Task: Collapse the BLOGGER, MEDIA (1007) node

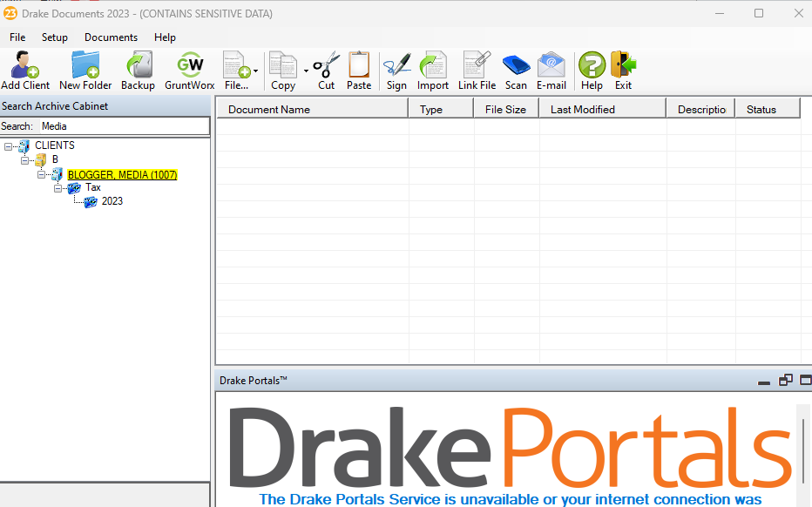Action: [x=42, y=174]
